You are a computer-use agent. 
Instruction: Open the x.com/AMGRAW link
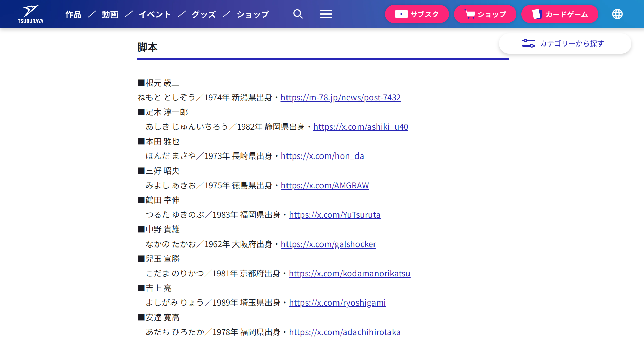point(325,186)
